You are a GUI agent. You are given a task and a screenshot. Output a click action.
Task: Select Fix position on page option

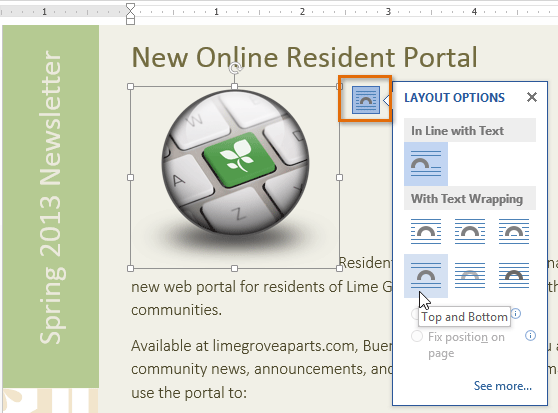pyautogui.click(x=417, y=336)
